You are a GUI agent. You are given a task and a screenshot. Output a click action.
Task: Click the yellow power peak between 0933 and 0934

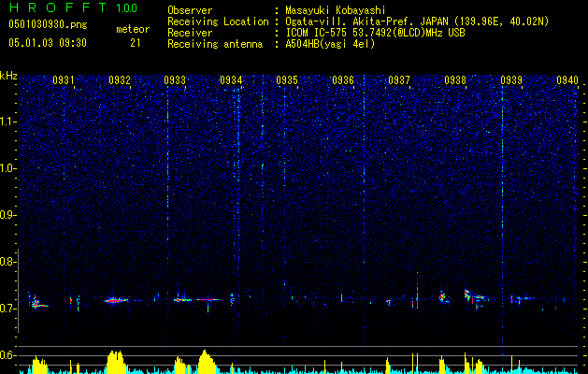pos(206,362)
